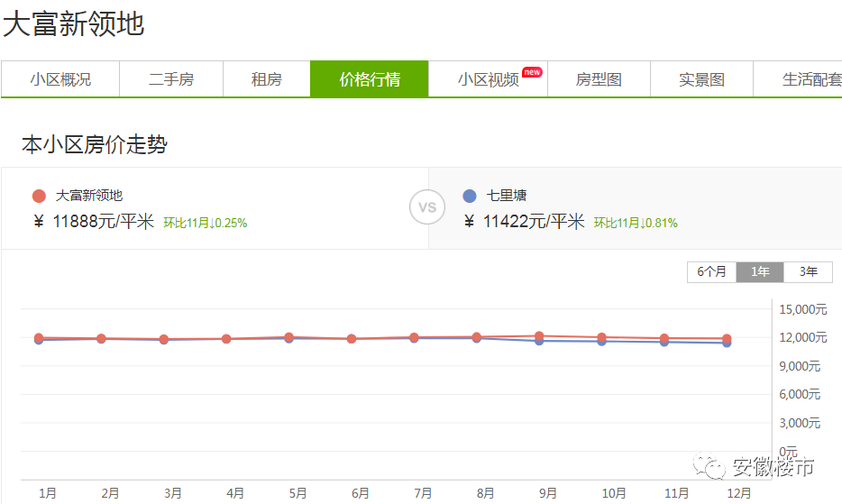Image resolution: width=842 pixels, height=504 pixels.
Task: Click the 11888元/平米 price
Action: tap(103, 222)
